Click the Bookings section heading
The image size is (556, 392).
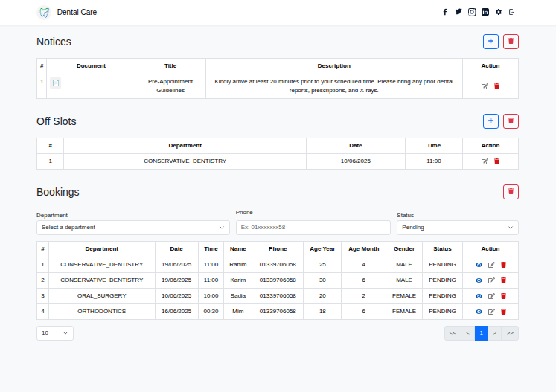point(58,192)
